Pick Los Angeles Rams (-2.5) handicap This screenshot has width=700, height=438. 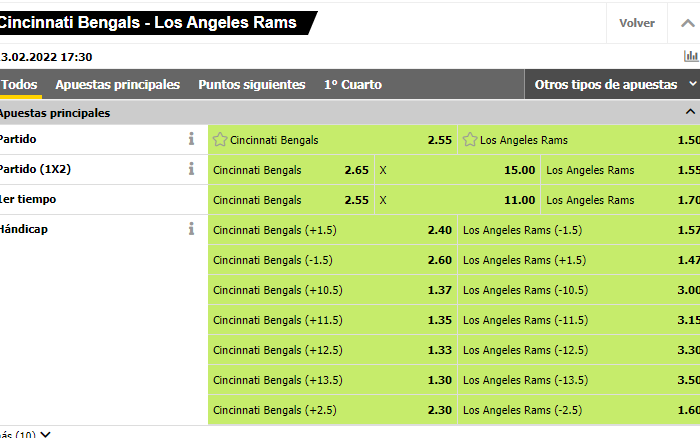pyautogui.click(x=579, y=410)
